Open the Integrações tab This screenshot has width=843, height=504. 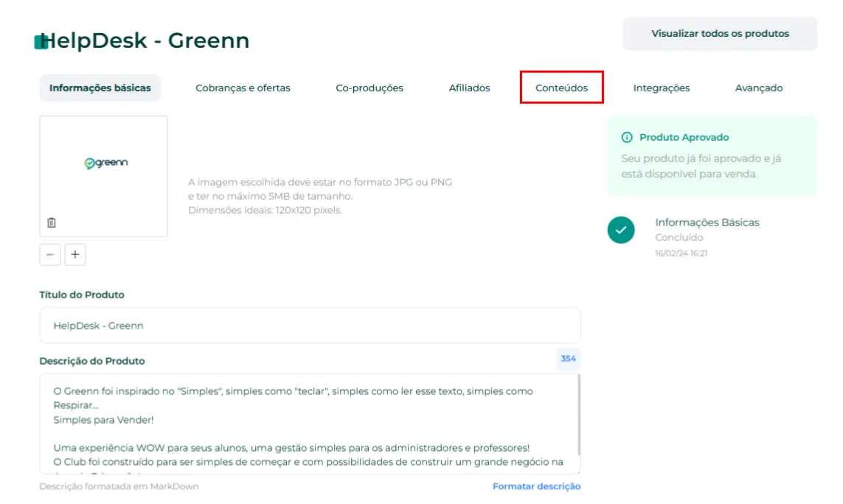tap(662, 88)
